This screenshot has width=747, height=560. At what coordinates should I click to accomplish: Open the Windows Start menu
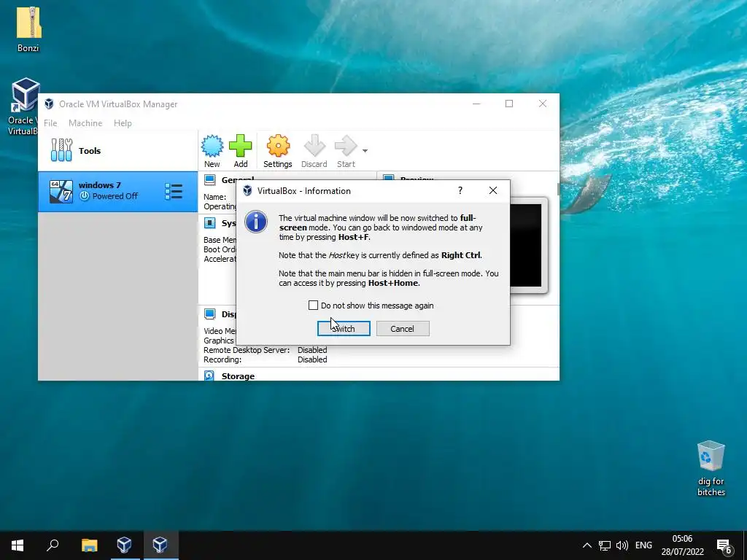(x=18, y=545)
